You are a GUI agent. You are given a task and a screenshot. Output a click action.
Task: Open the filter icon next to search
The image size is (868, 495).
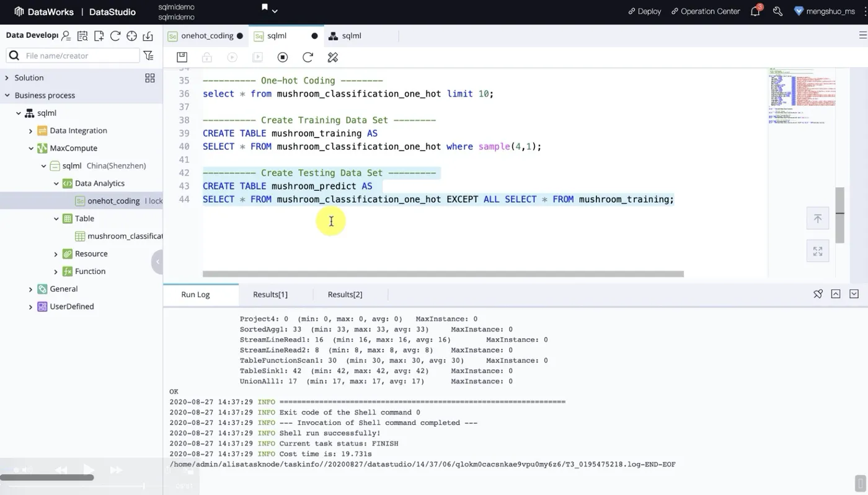(x=149, y=56)
